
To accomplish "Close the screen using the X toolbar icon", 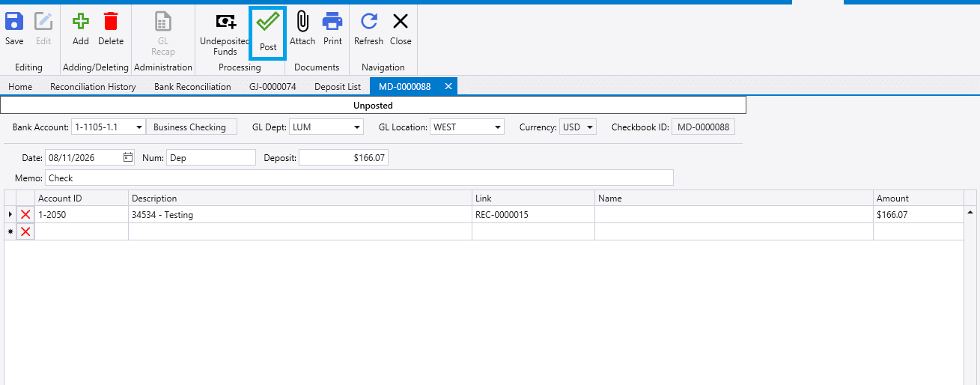I will click(x=401, y=28).
